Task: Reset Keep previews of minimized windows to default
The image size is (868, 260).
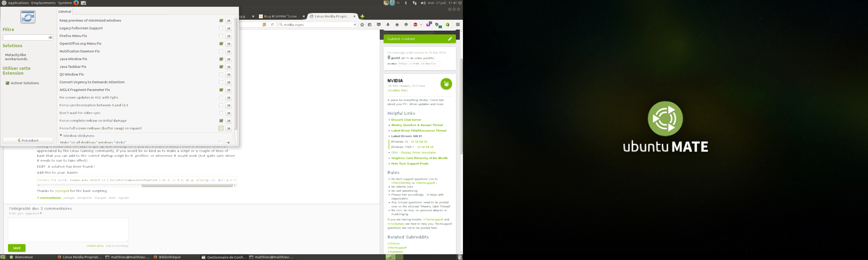Action: pyautogui.click(x=229, y=20)
